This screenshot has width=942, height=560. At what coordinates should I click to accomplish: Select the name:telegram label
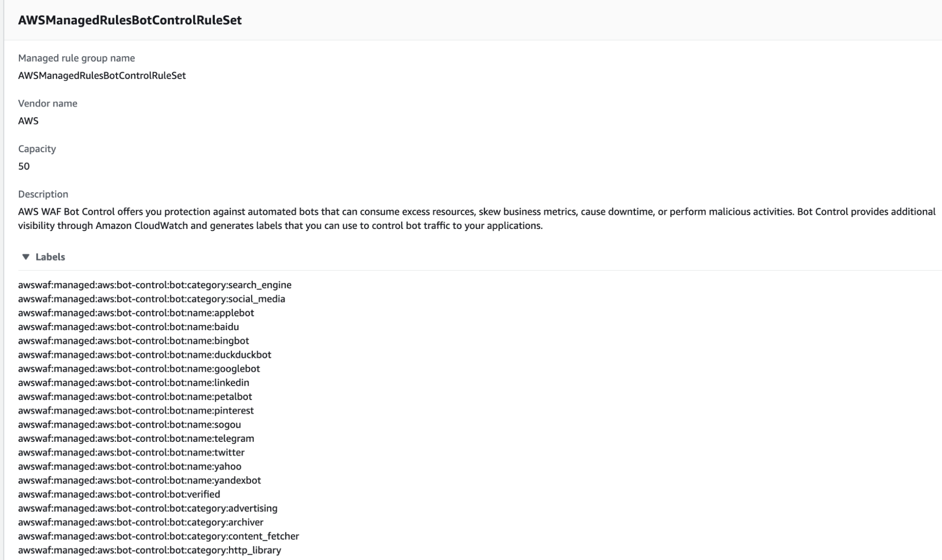(136, 438)
